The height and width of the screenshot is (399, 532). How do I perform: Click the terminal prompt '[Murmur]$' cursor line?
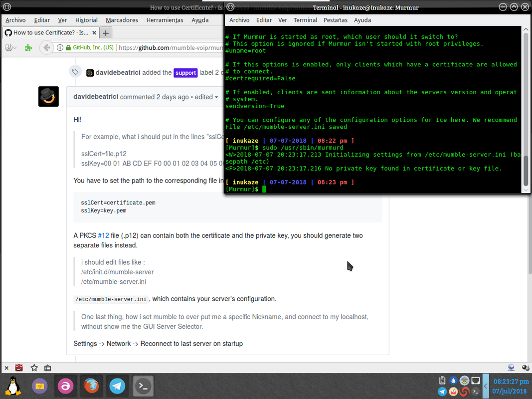pos(246,189)
